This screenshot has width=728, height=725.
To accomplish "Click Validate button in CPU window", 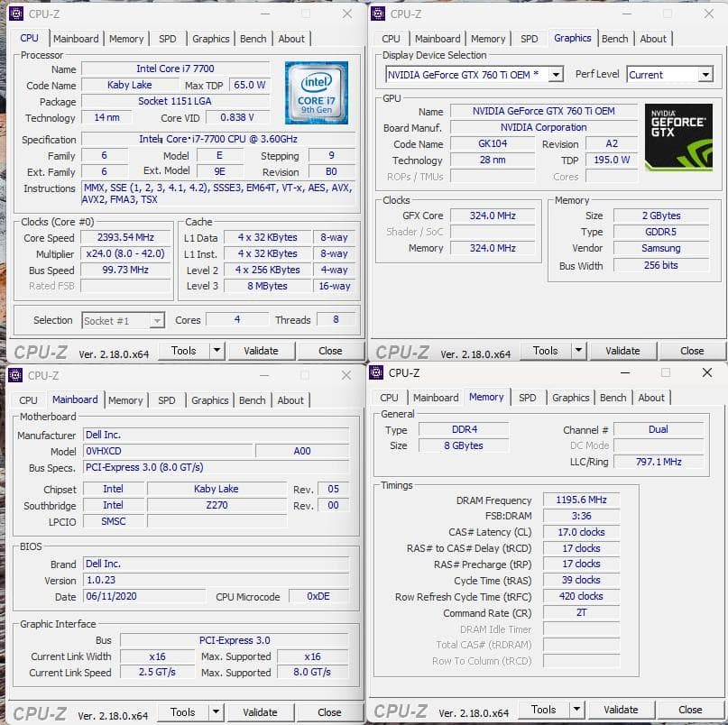I will pos(261,351).
